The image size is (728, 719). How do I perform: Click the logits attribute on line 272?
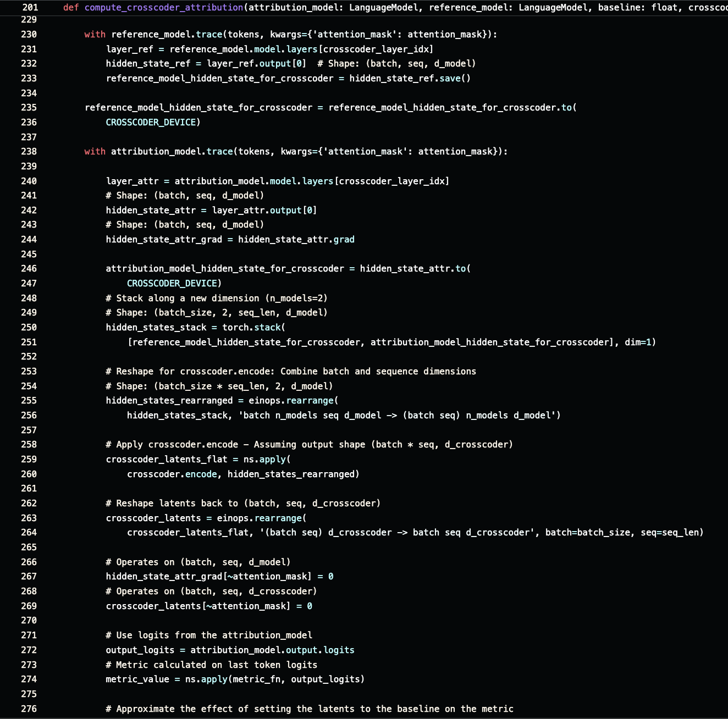340,650
